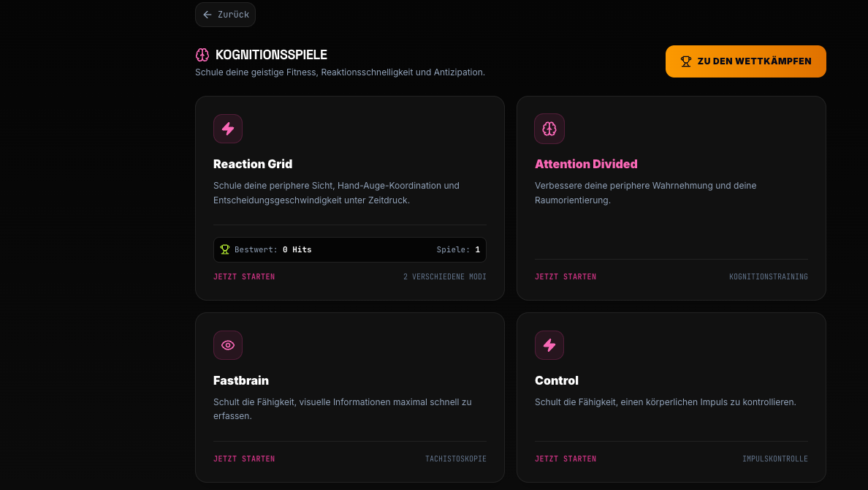Start Control via Jetzt Starten link
Image resolution: width=868 pixels, height=490 pixels.
pyautogui.click(x=566, y=459)
